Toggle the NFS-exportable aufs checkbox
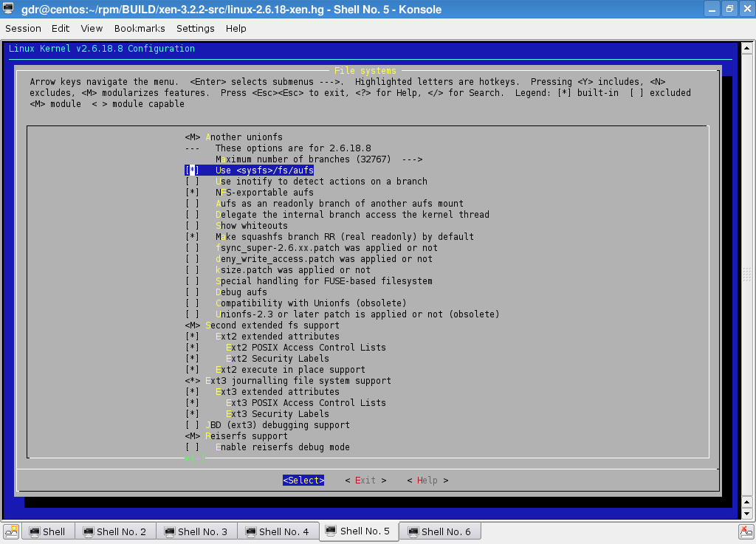756x544 pixels. coord(192,193)
